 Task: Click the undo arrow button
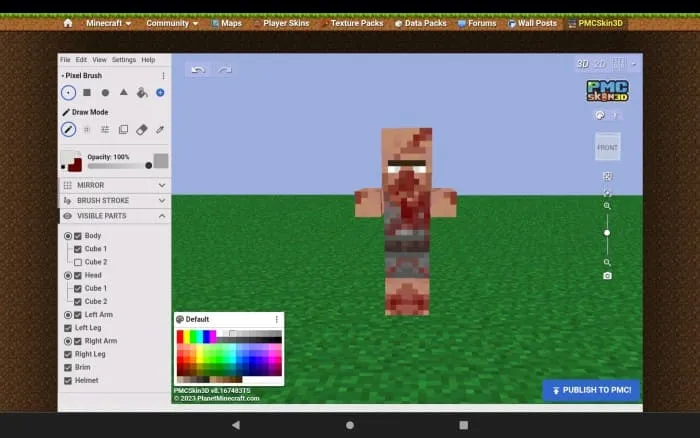pyautogui.click(x=198, y=70)
